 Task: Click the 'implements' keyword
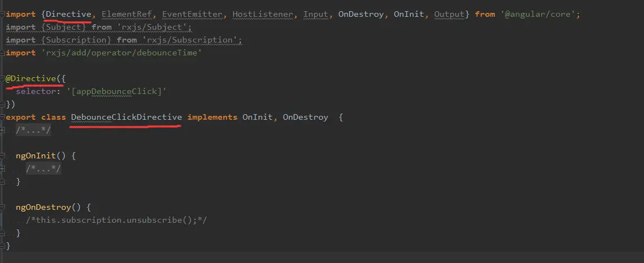coord(212,117)
